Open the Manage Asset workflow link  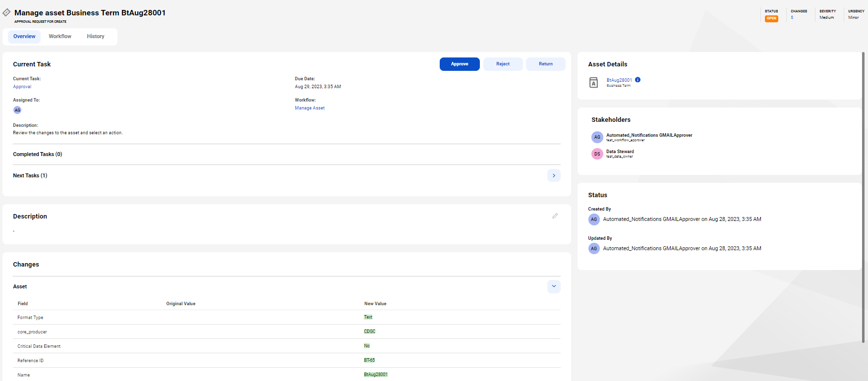310,108
